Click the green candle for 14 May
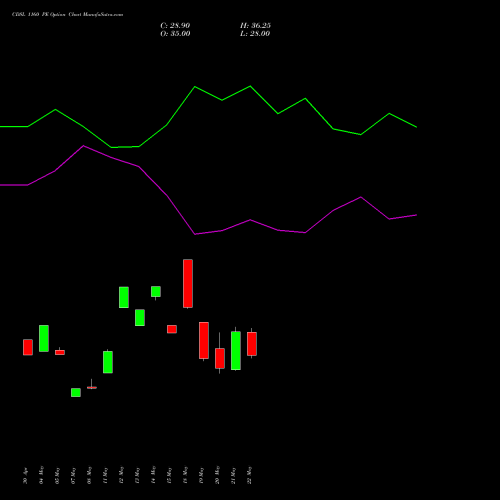Image resolution: width=500 pixels, height=500 pixels. [156, 292]
